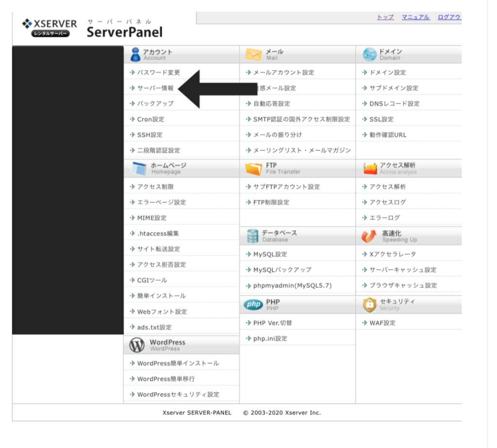
Task: Open .htaccess編集
Action: 158,233
